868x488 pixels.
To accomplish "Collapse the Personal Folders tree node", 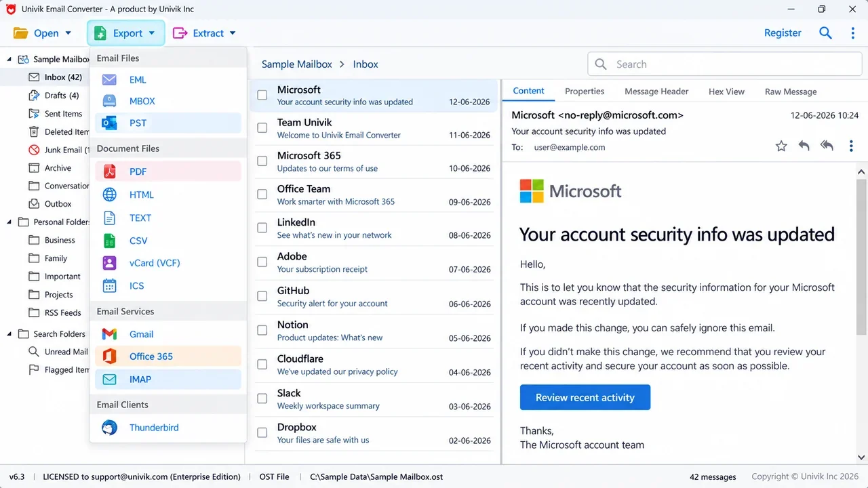I will [x=9, y=222].
